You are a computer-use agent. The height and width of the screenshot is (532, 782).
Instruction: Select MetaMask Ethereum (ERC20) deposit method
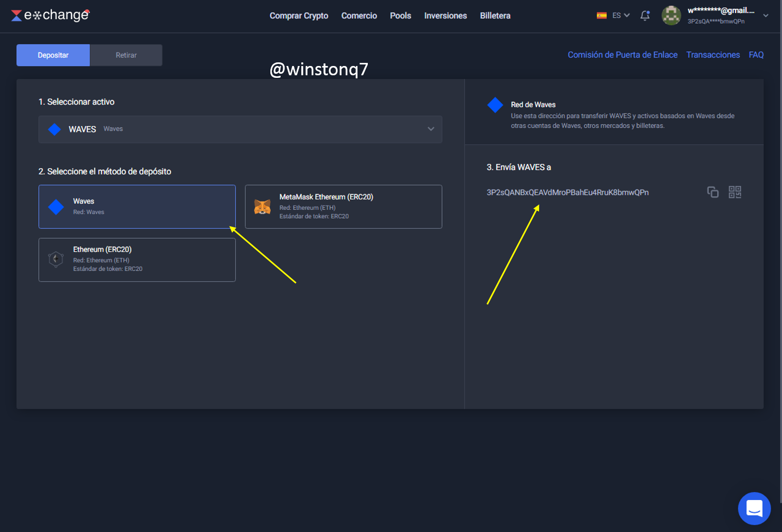click(x=344, y=207)
